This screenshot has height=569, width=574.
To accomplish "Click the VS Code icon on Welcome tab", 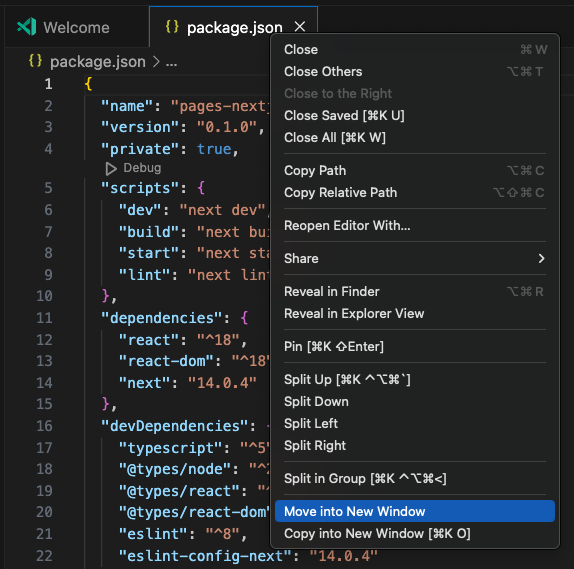I will click(x=27, y=27).
